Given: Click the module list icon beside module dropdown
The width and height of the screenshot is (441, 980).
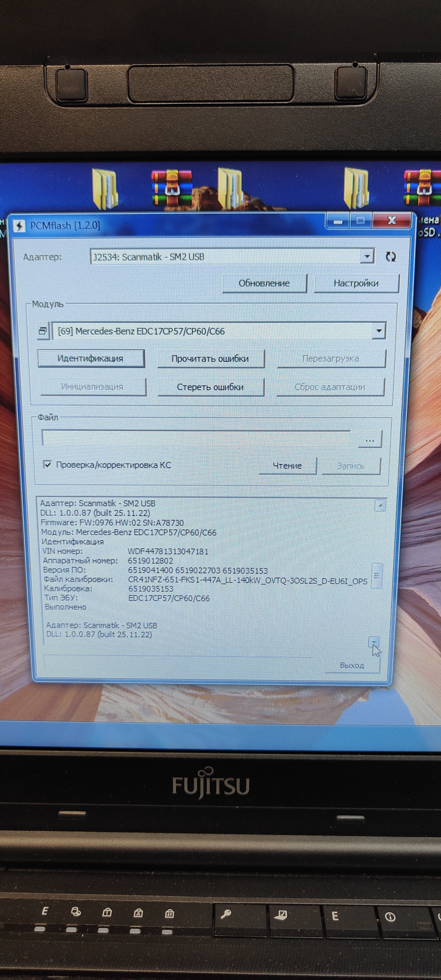Looking at the screenshot, I should pos(43,331).
